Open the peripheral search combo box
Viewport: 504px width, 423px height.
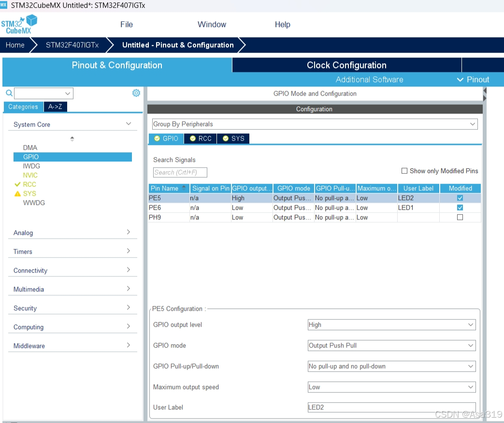(x=43, y=93)
